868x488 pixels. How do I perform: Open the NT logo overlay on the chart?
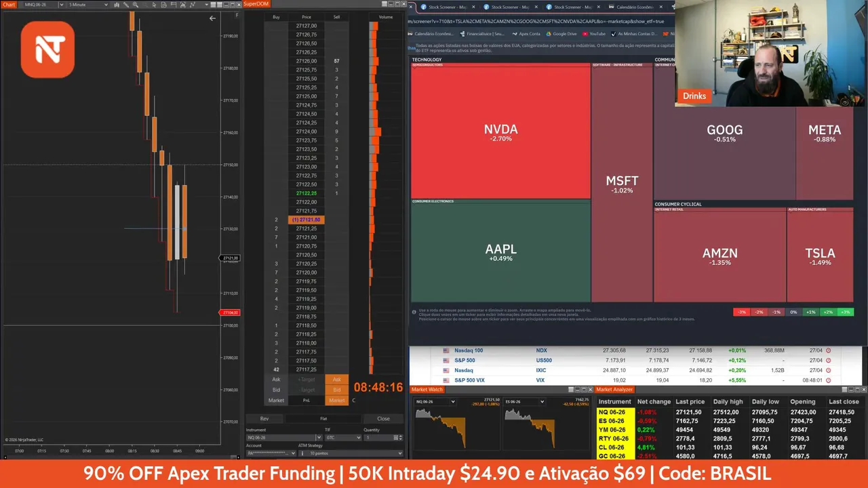point(47,49)
